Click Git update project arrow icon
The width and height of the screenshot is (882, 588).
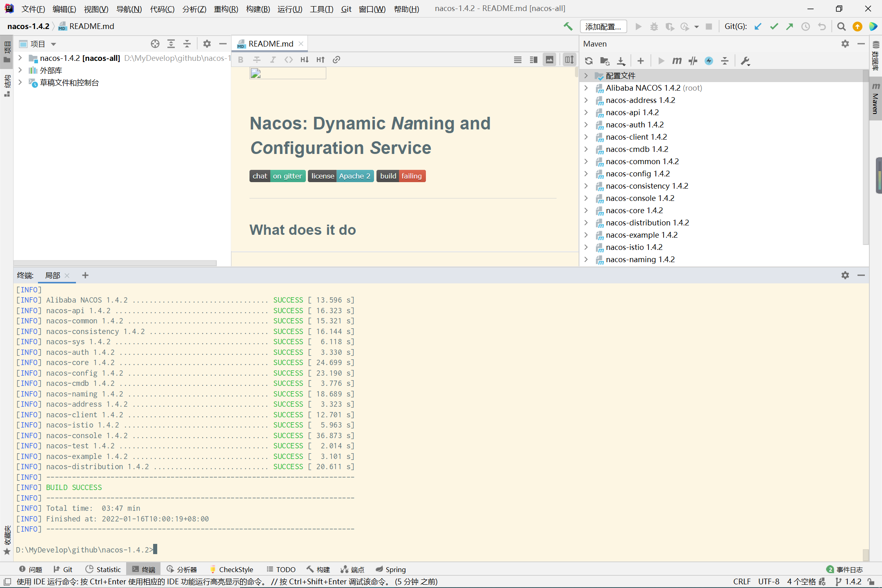coord(758,27)
